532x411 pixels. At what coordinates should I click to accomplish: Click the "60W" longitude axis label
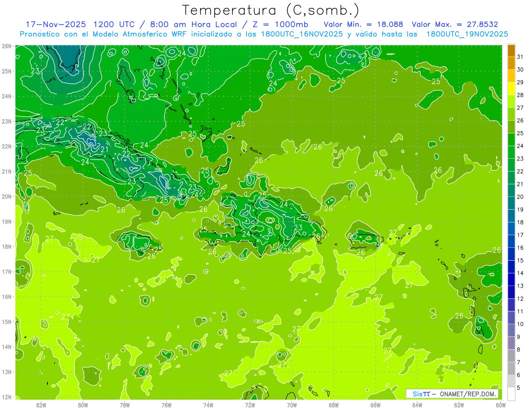[501, 405]
